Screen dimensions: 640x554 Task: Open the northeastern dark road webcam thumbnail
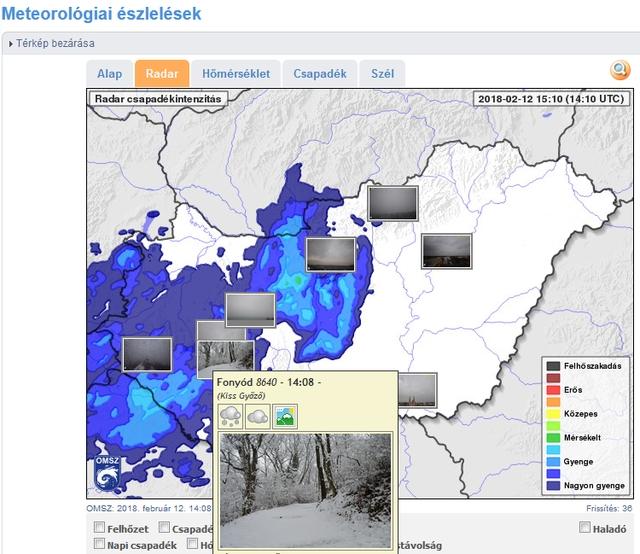pos(447,251)
